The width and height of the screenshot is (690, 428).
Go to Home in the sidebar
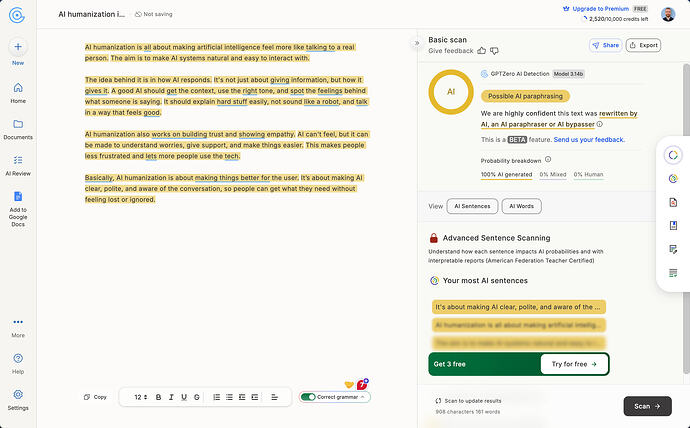pyautogui.click(x=18, y=93)
